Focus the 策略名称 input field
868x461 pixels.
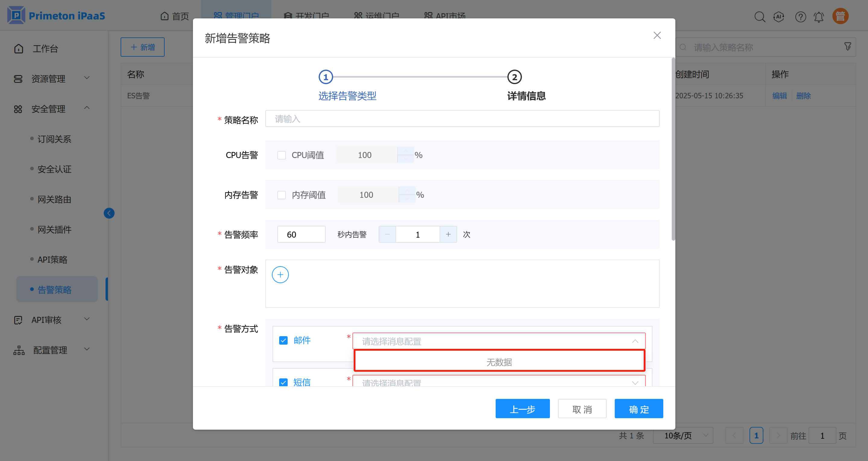pos(462,118)
